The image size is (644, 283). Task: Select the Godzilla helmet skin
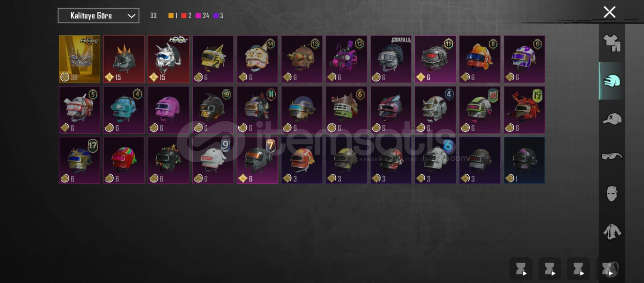tap(391, 59)
